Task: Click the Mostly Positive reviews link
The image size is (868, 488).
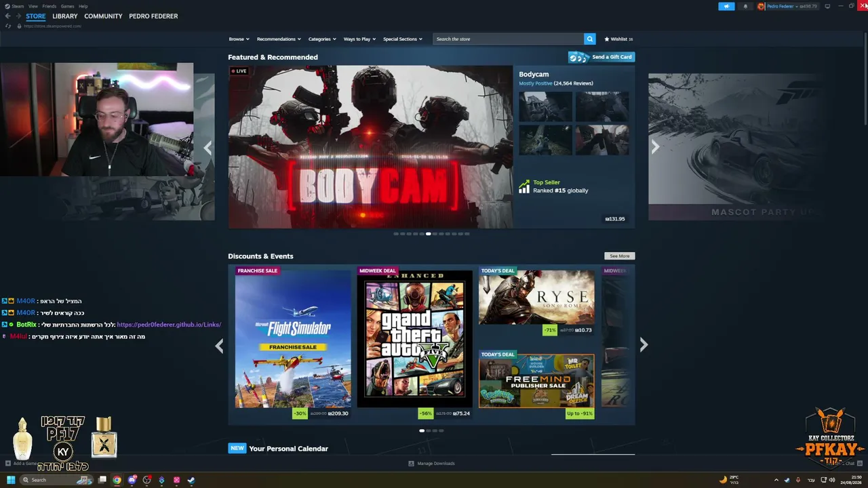Action: (536, 83)
